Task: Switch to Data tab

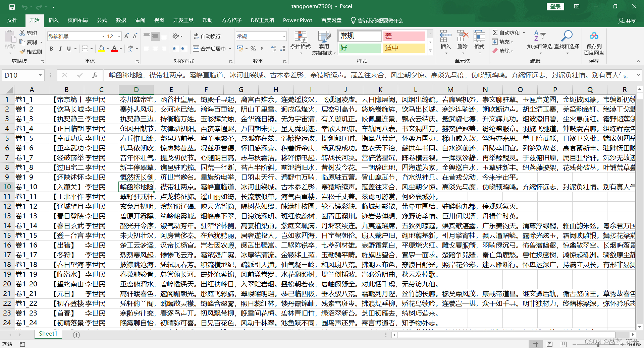Action: [121, 20]
